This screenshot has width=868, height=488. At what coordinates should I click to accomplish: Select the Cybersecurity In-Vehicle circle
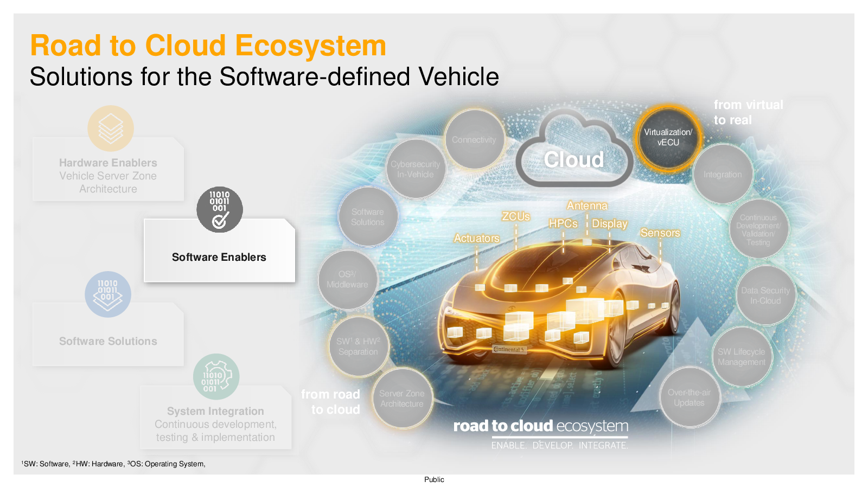coord(416,169)
